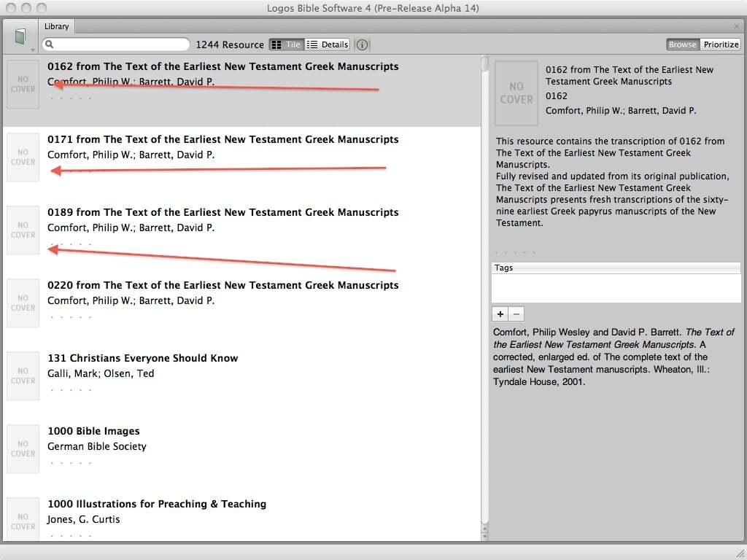Open dropdown arrow beneath Library book icon

click(32, 50)
